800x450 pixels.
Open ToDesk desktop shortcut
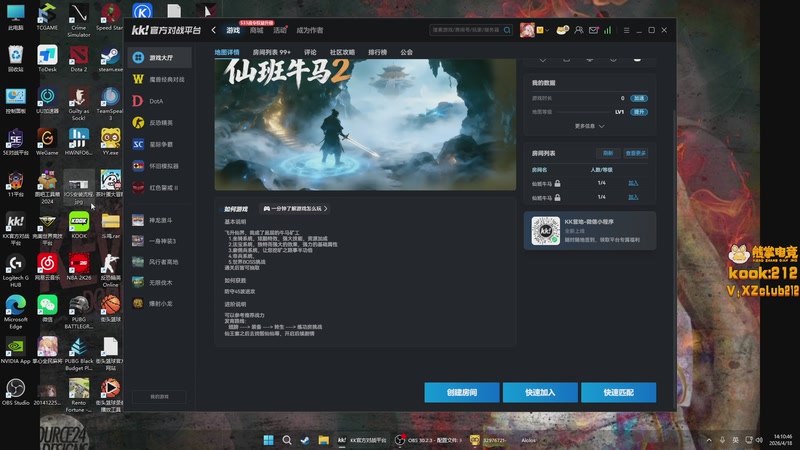click(x=47, y=58)
